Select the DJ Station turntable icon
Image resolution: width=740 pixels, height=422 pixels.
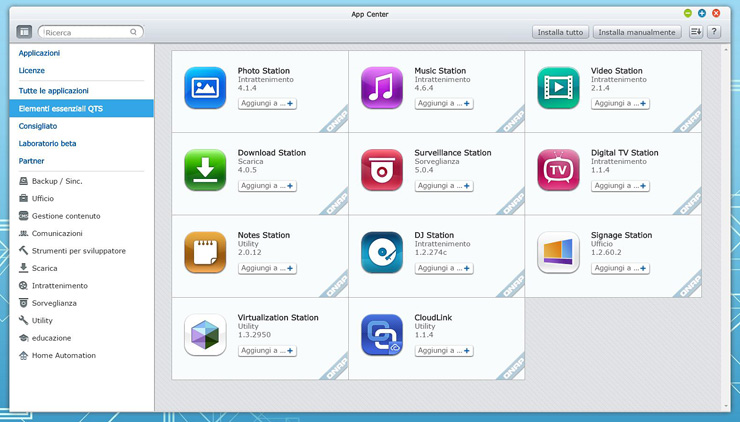point(382,252)
